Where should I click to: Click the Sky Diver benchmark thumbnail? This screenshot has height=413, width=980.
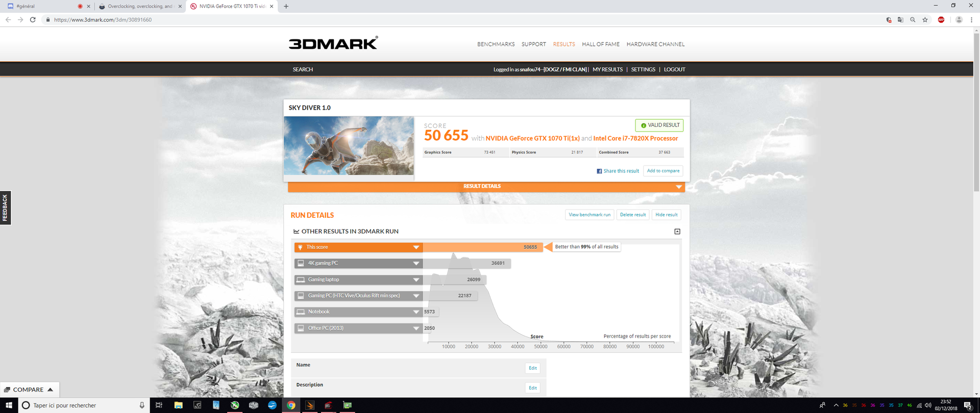click(349, 146)
